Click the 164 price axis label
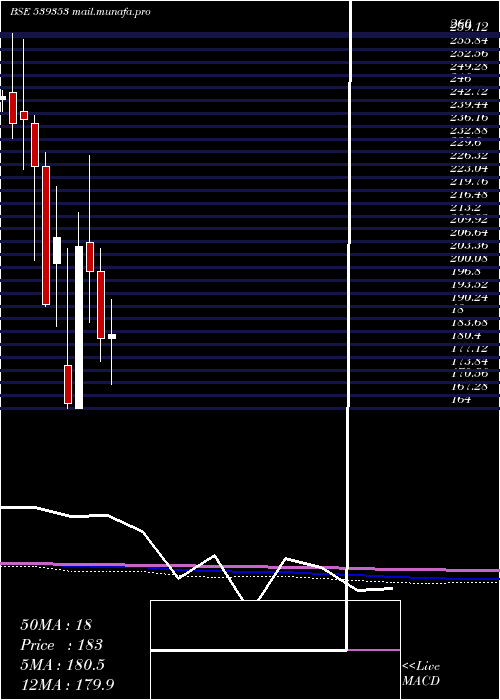 point(461,399)
